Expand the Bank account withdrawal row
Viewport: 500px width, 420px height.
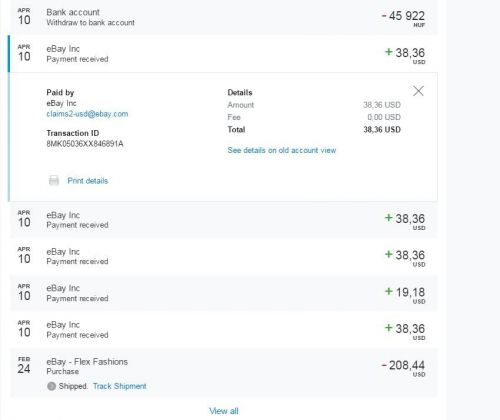(224, 17)
